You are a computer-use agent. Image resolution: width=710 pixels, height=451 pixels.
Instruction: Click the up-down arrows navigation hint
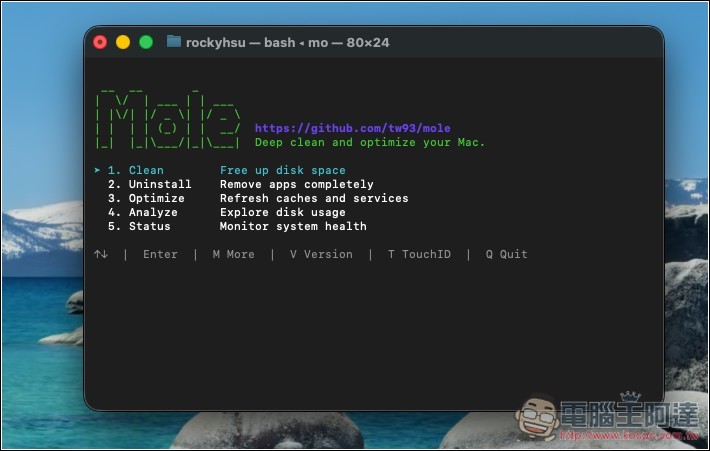click(x=101, y=254)
